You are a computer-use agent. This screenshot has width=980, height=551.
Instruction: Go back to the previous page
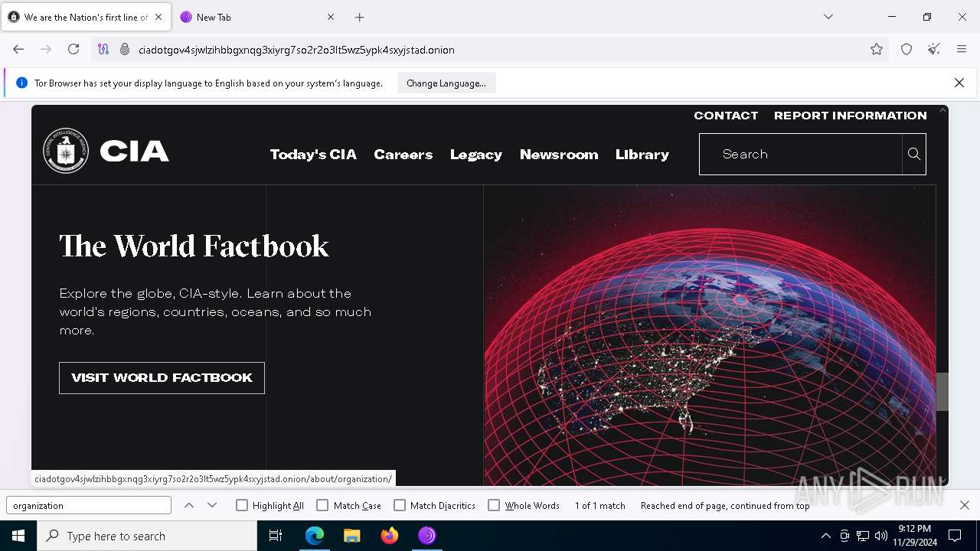tap(18, 49)
